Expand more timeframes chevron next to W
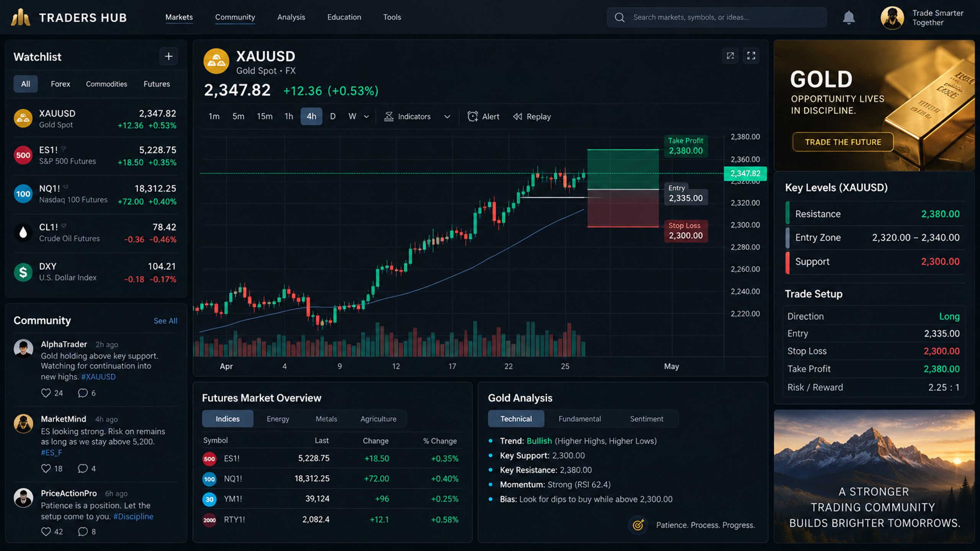Screen dimensions: 980x551 click(x=366, y=117)
